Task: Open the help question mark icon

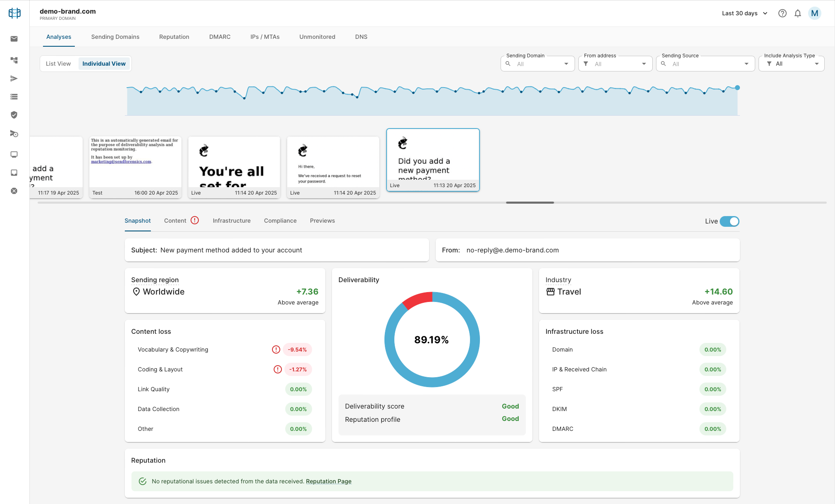Action: click(x=782, y=13)
